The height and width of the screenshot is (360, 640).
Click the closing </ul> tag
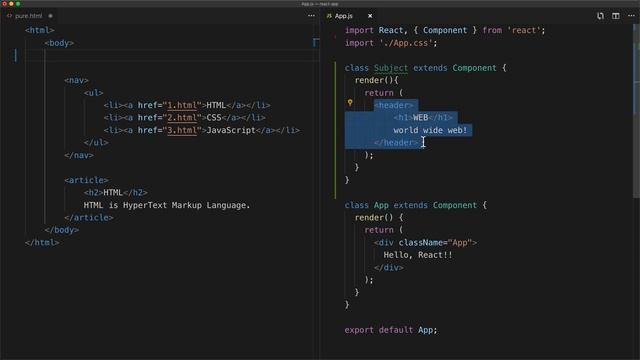[96, 142]
